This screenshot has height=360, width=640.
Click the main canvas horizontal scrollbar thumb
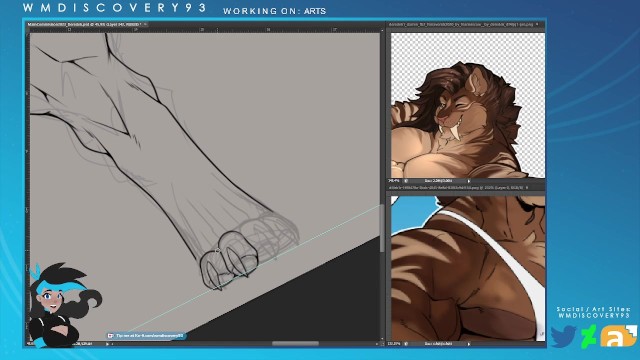click(x=296, y=344)
